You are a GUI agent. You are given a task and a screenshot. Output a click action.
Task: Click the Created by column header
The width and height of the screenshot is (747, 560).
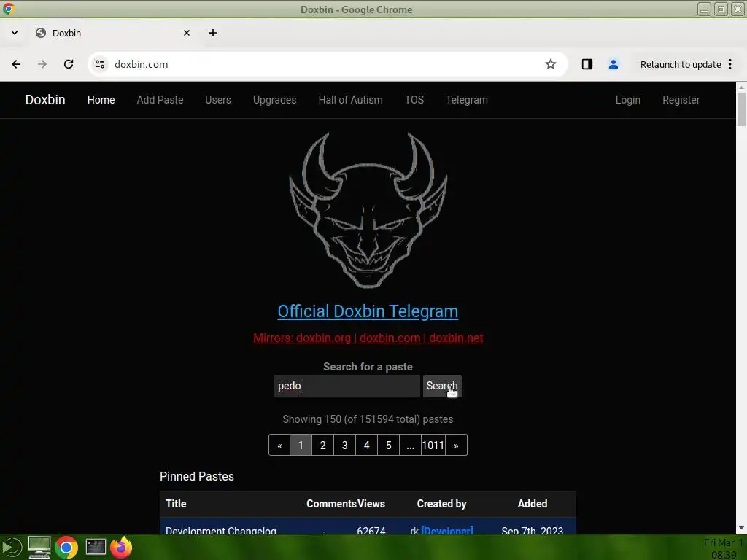pyautogui.click(x=441, y=504)
